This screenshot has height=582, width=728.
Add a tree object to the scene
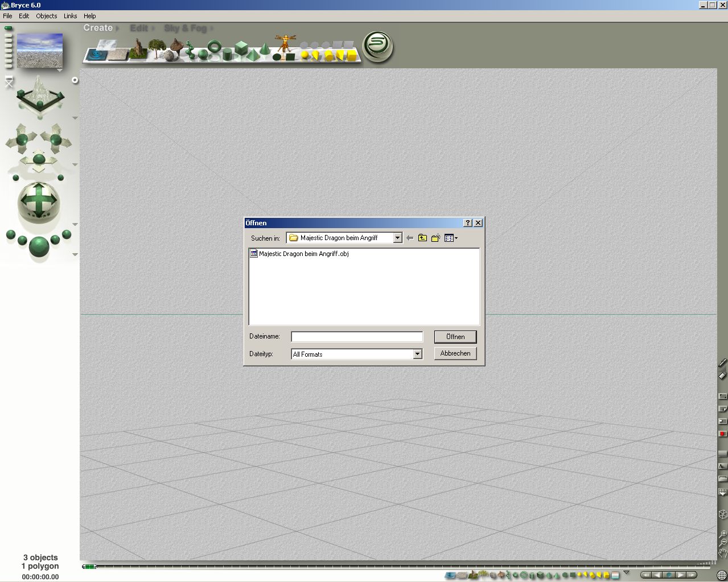(x=157, y=48)
